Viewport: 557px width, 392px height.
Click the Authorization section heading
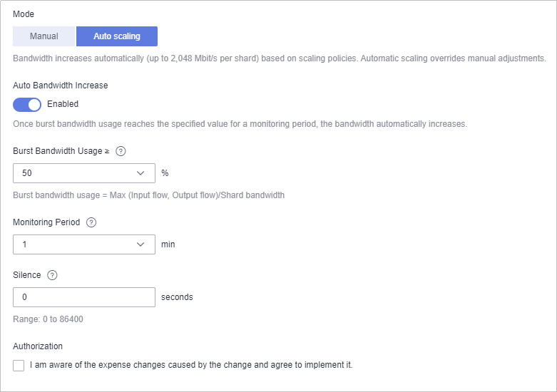(x=38, y=346)
